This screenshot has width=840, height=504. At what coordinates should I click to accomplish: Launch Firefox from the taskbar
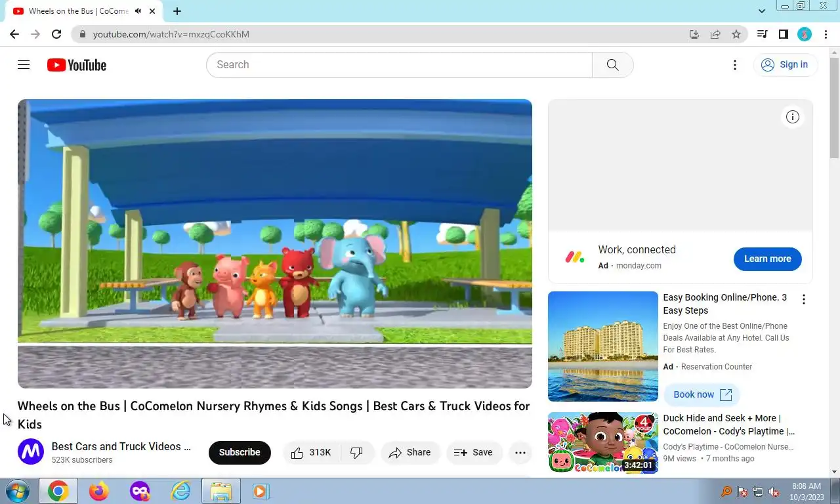(99, 491)
